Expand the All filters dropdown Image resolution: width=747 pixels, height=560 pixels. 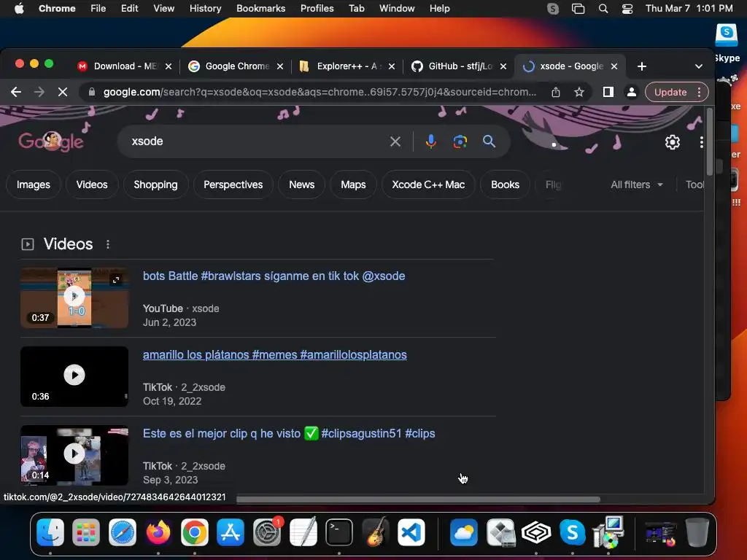[636, 184]
